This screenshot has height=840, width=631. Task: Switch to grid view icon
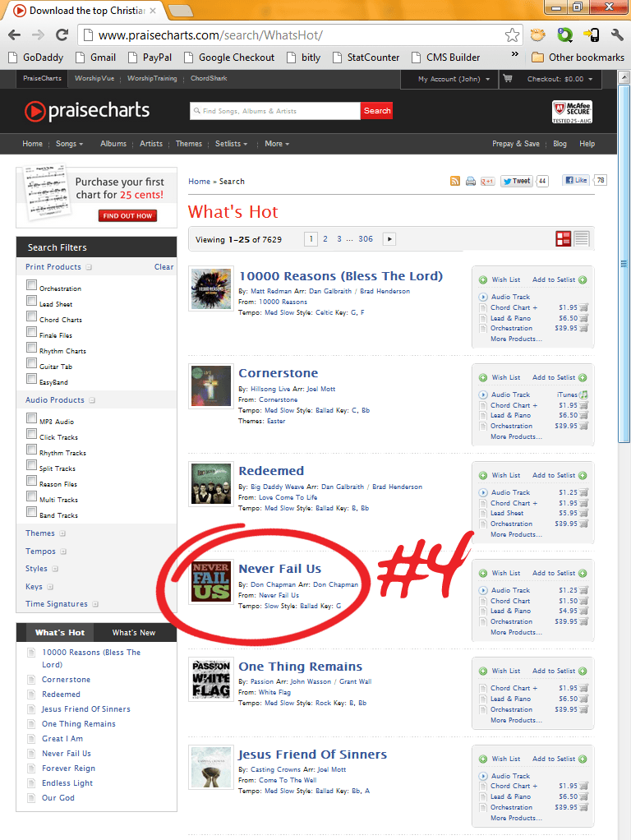click(x=564, y=239)
